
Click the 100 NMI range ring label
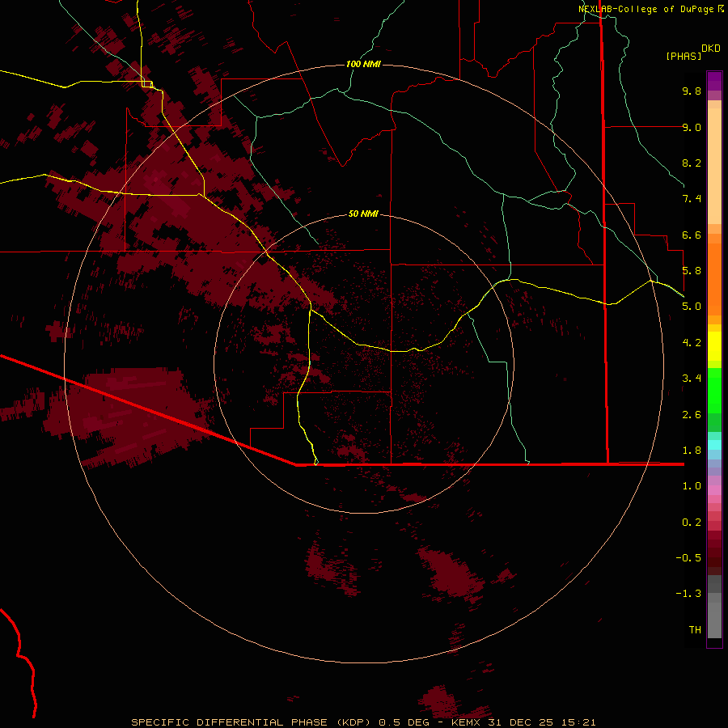point(363,64)
